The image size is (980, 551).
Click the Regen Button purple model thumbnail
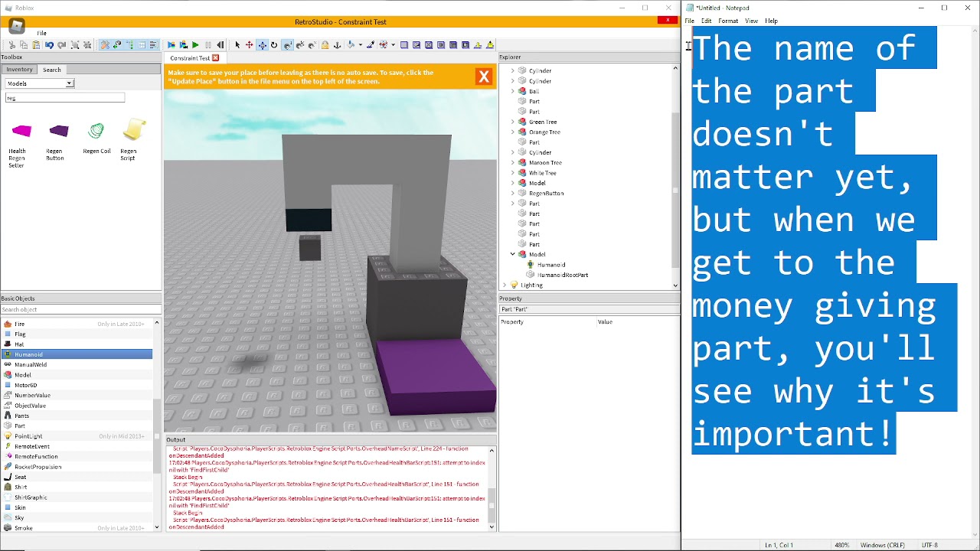(x=59, y=131)
